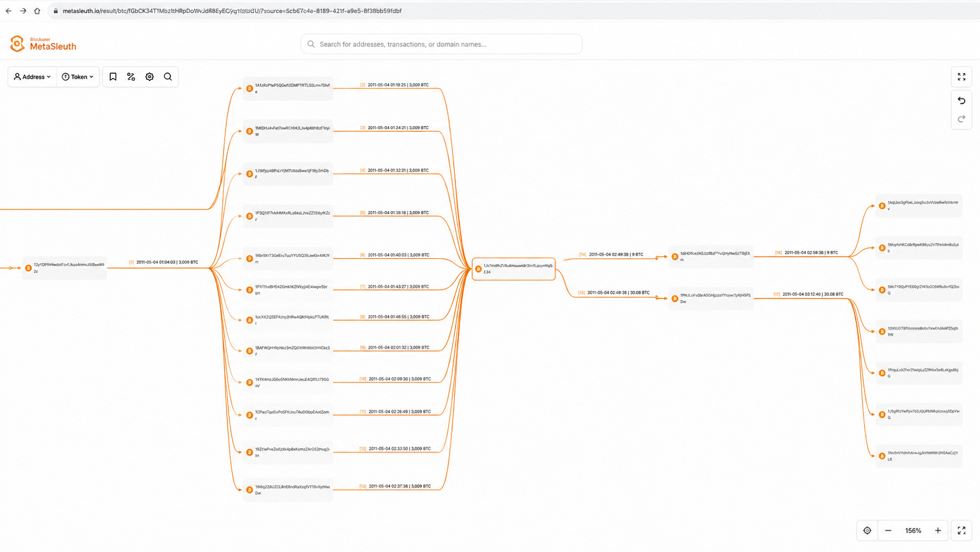The image size is (980, 552).
Task: Open canvas settings gear icon
Action: (x=149, y=77)
